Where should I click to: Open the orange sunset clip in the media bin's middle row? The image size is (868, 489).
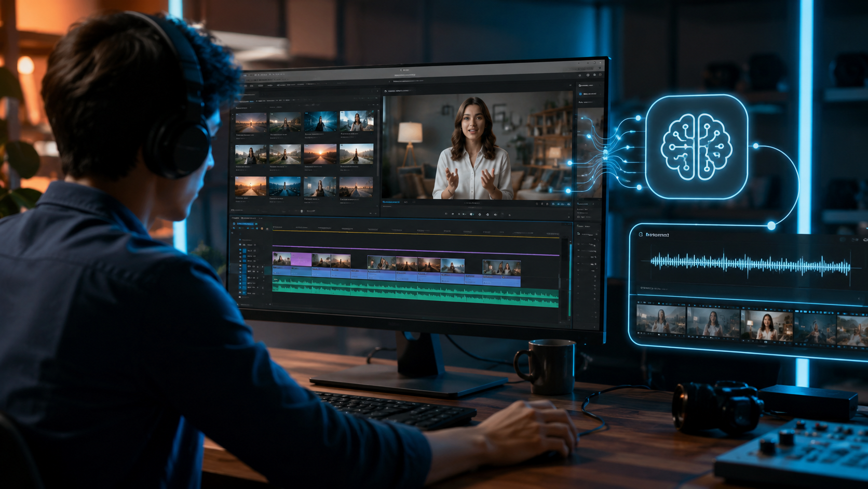320,154
